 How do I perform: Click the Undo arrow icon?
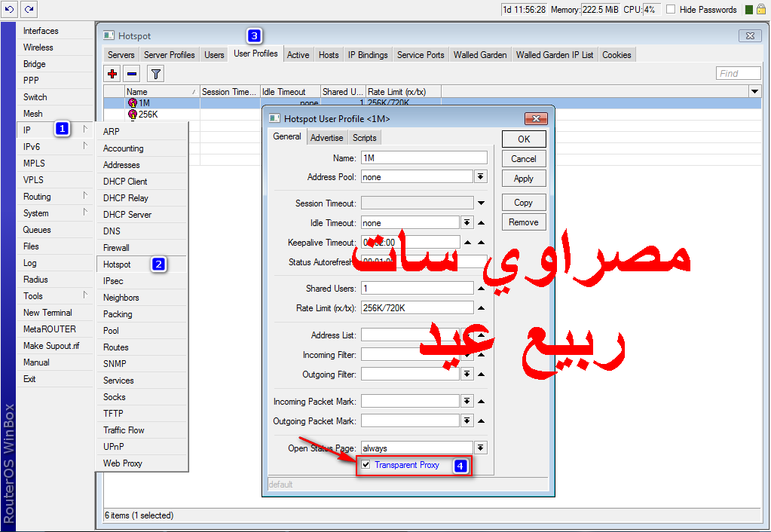click(9, 9)
